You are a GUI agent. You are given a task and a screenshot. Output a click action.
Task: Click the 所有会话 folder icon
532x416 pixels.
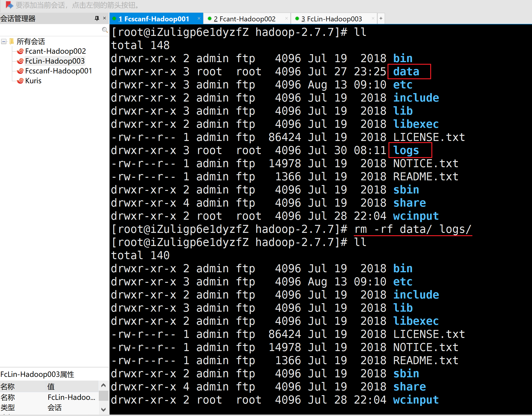pyautogui.click(x=11, y=42)
